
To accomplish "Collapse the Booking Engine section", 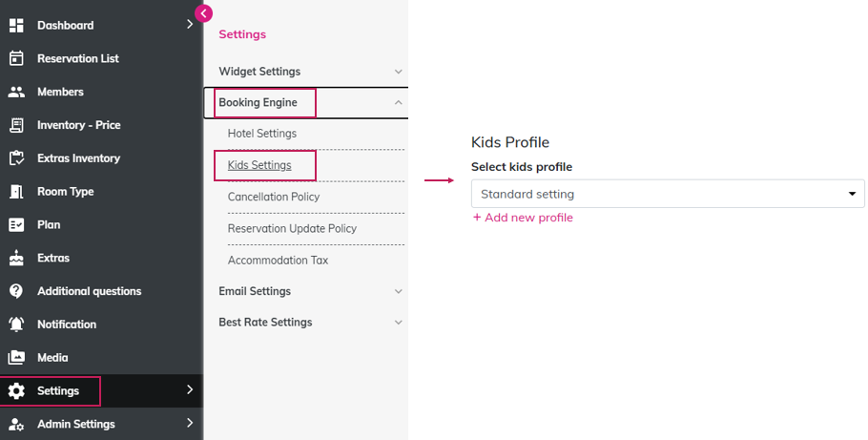I will [399, 102].
